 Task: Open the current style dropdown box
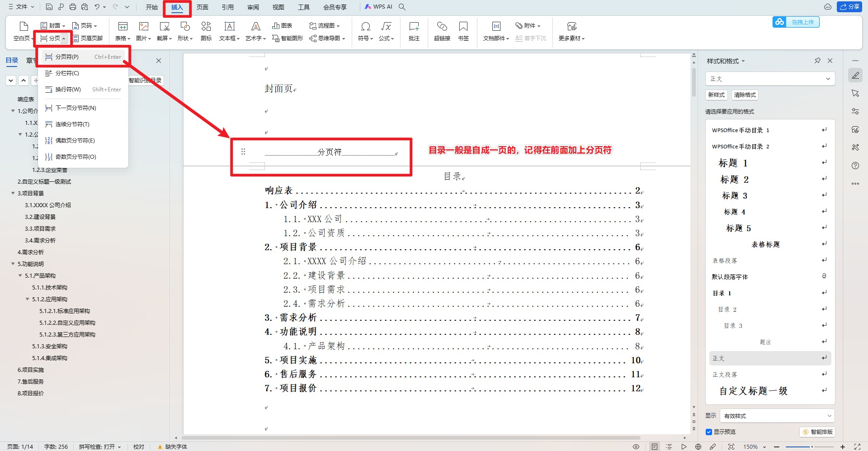pos(770,79)
